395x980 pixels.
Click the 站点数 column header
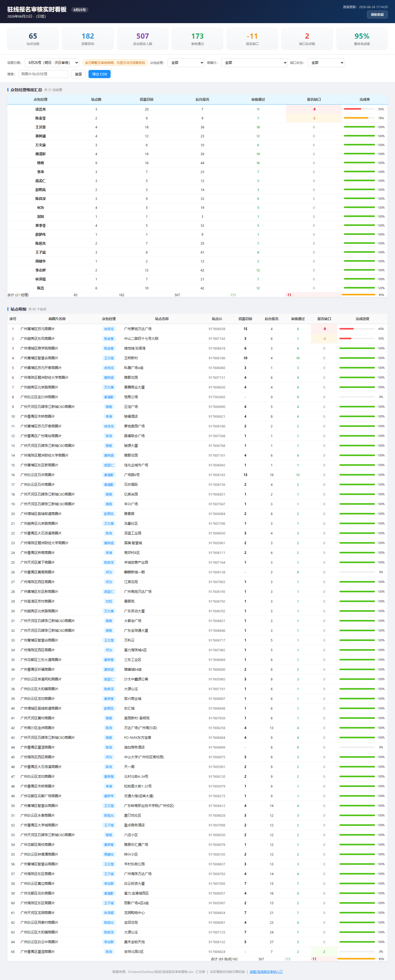96,100
